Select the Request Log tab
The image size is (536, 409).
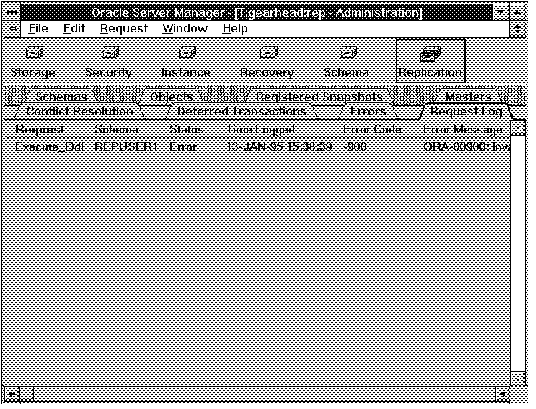tap(466, 111)
